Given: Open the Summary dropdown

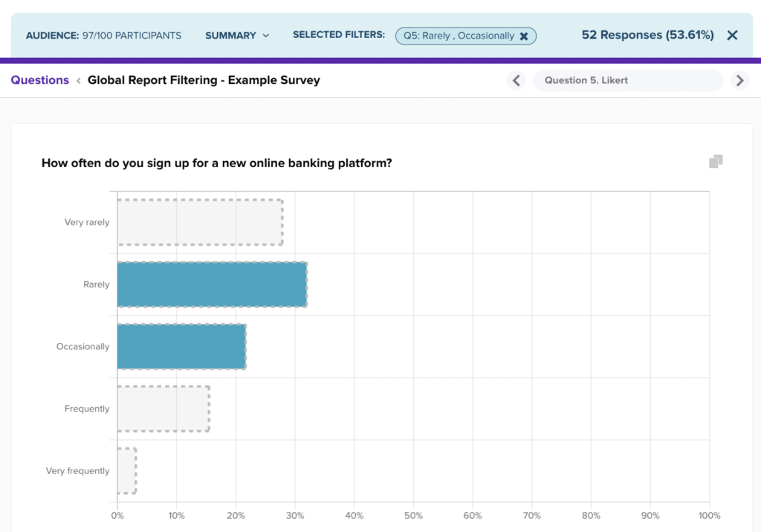Looking at the screenshot, I should (x=237, y=36).
